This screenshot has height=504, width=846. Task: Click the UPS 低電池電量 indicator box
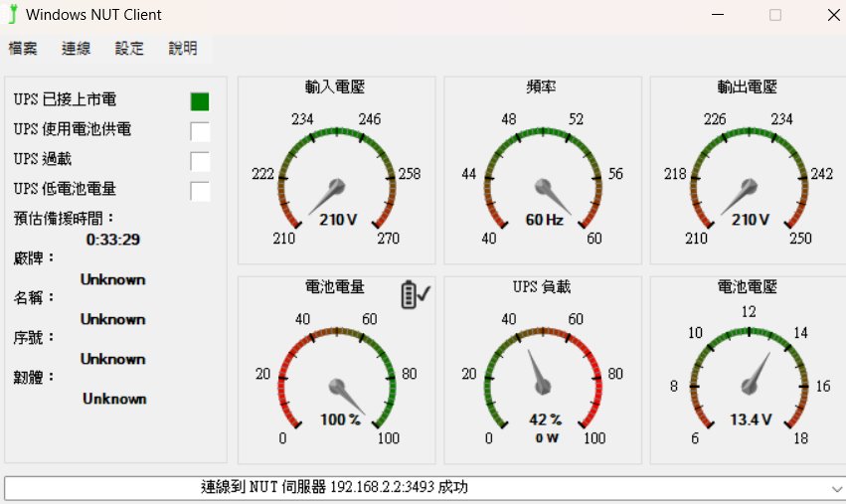(200, 191)
